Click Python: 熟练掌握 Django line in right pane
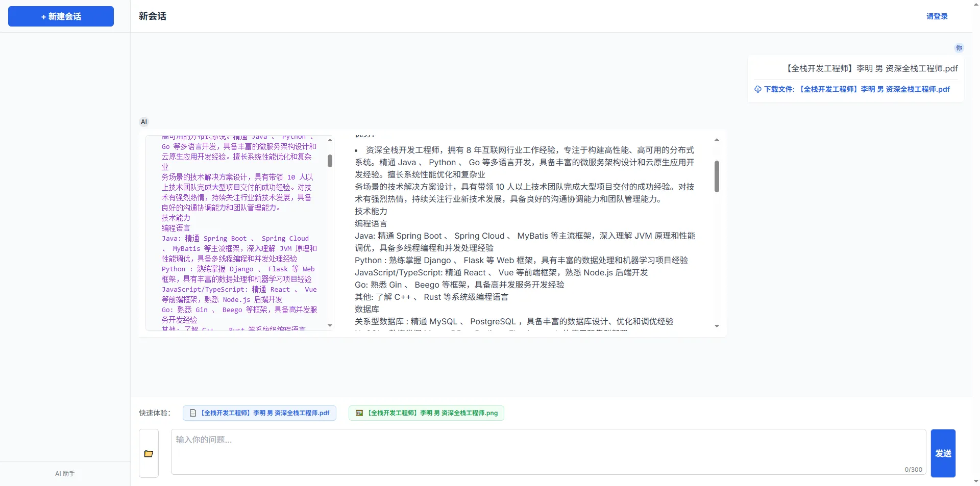The image size is (980, 486). [x=521, y=260]
